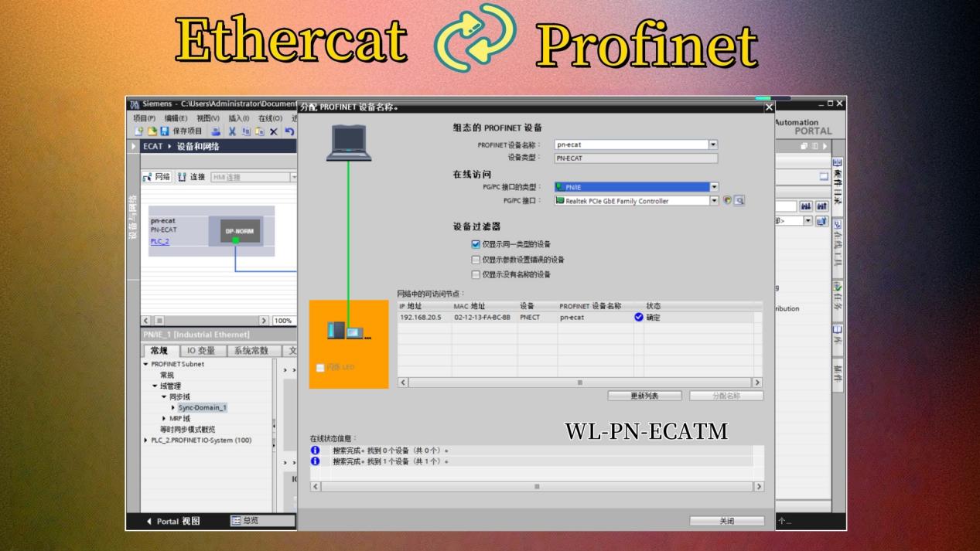Viewport: 980px width, 551px height.
Task: Click the 关闭 button in dialog
Action: coord(727,521)
